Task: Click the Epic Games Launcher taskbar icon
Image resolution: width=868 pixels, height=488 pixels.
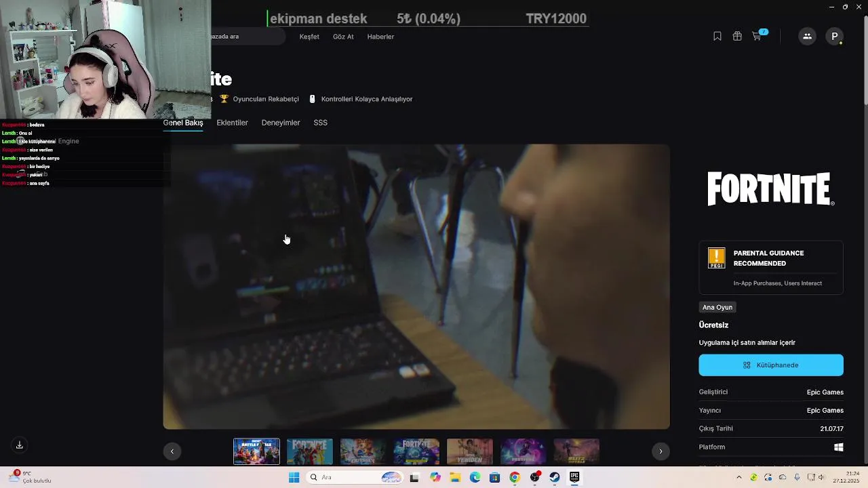Action: coord(574,478)
